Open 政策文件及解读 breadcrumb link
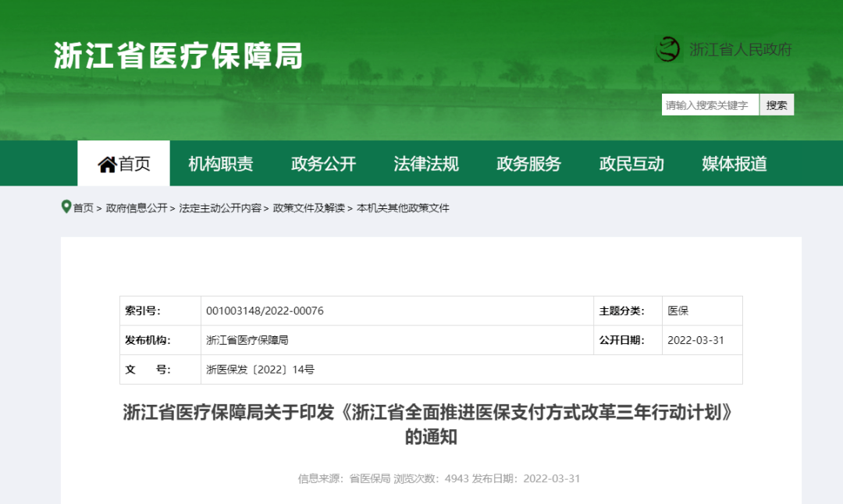Viewport: 843px width, 504px height. point(308,208)
